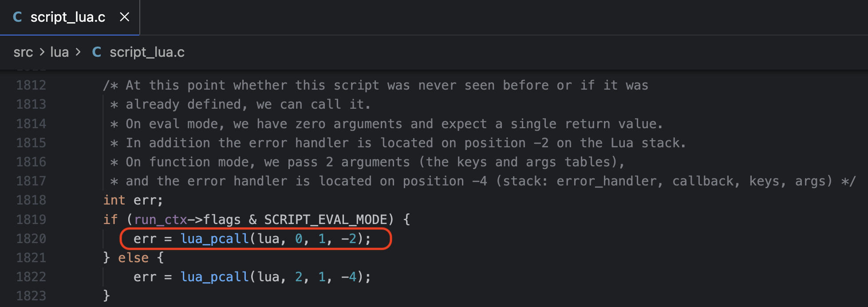
Task: Click the lua breadcrumb entry
Action: pyautogui.click(x=60, y=52)
